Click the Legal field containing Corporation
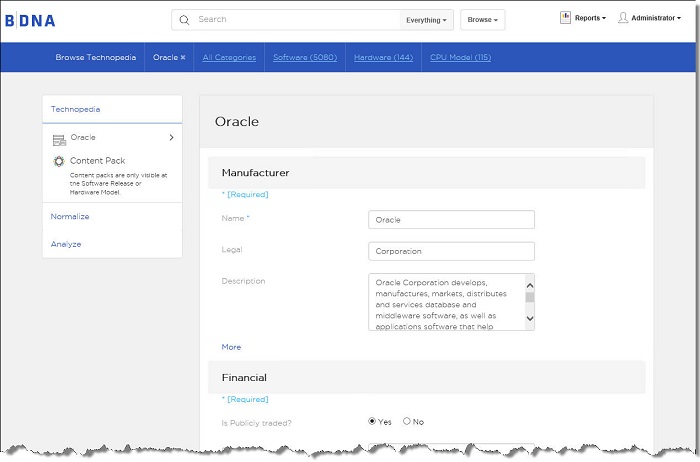 (451, 251)
